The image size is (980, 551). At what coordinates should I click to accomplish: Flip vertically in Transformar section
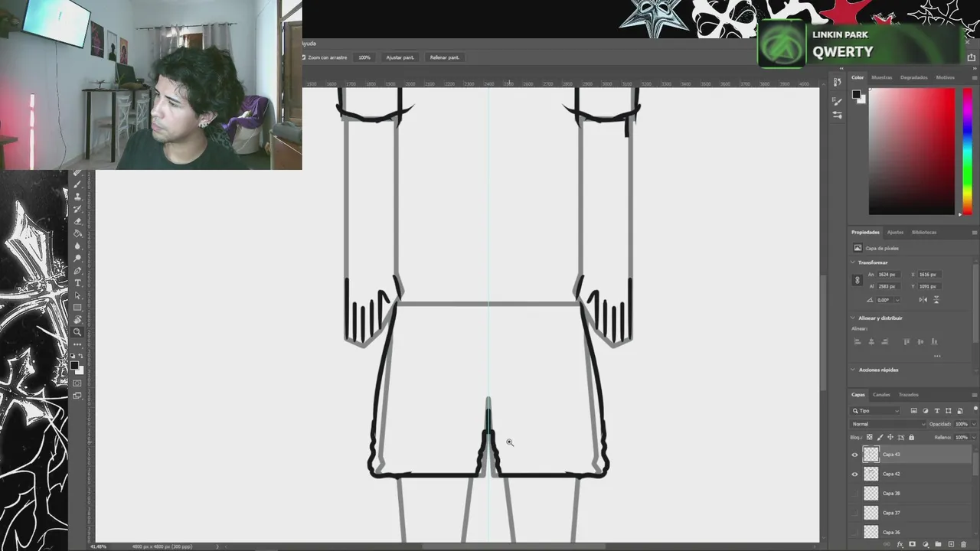(x=936, y=300)
